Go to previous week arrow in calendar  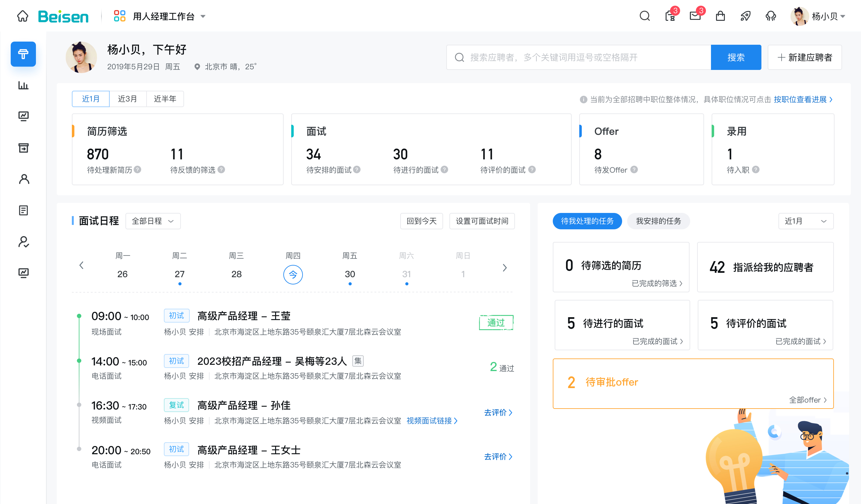point(81,265)
